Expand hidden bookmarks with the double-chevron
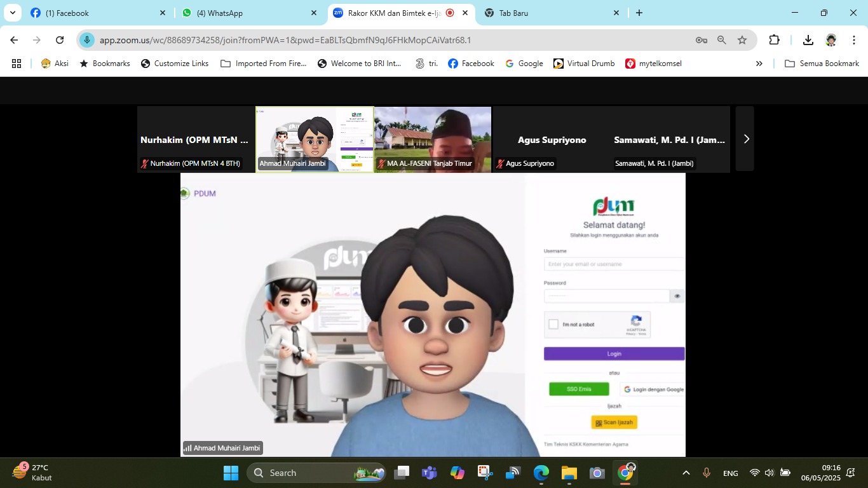Image resolution: width=868 pixels, height=488 pixels. (x=758, y=64)
